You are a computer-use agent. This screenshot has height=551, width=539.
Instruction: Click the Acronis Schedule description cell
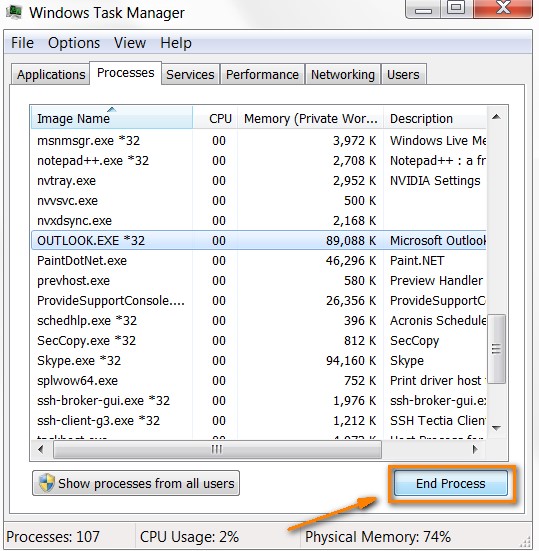438,321
